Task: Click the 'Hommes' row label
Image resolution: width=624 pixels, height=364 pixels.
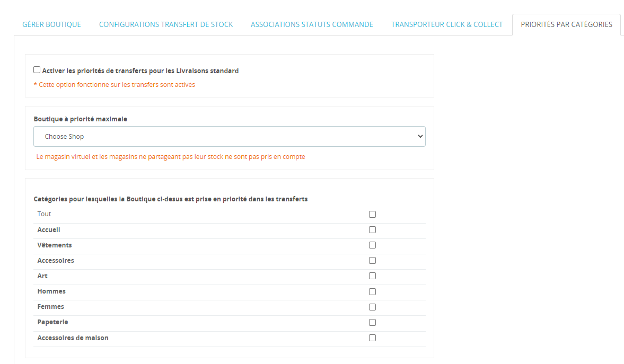Action: click(51, 291)
